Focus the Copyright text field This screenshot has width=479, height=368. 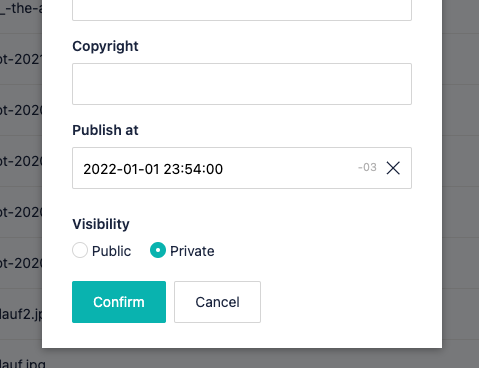click(x=242, y=84)
